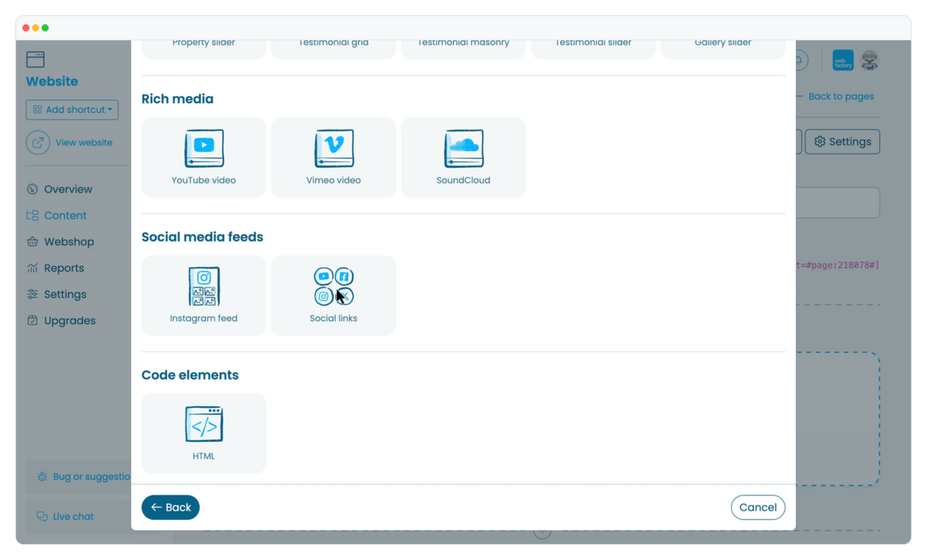Select the Instagram feed element

tap(203, 296)
